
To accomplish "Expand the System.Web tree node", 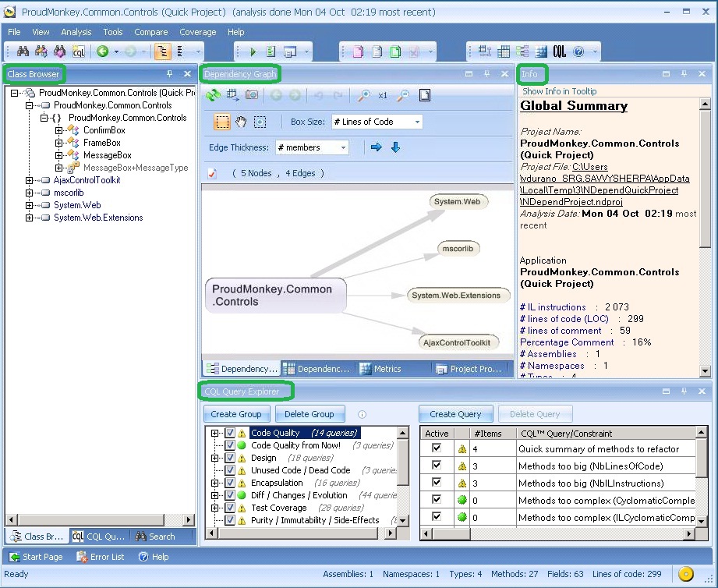I will click(30, 205).
